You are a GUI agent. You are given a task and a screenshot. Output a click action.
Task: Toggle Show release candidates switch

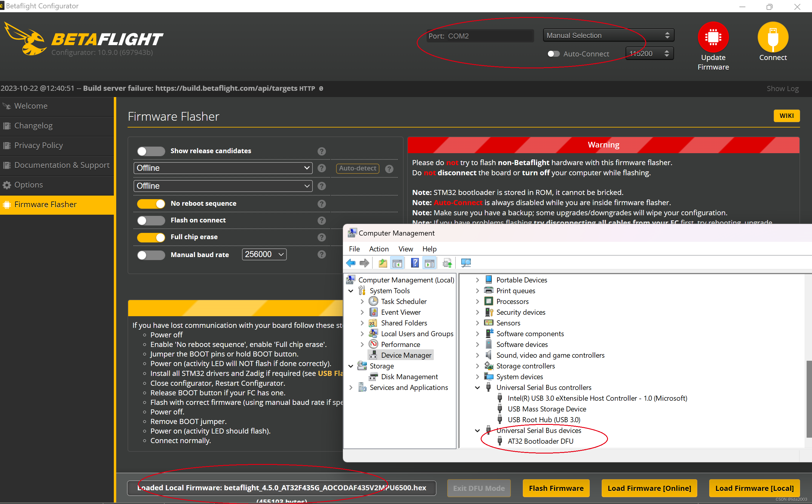151,151
